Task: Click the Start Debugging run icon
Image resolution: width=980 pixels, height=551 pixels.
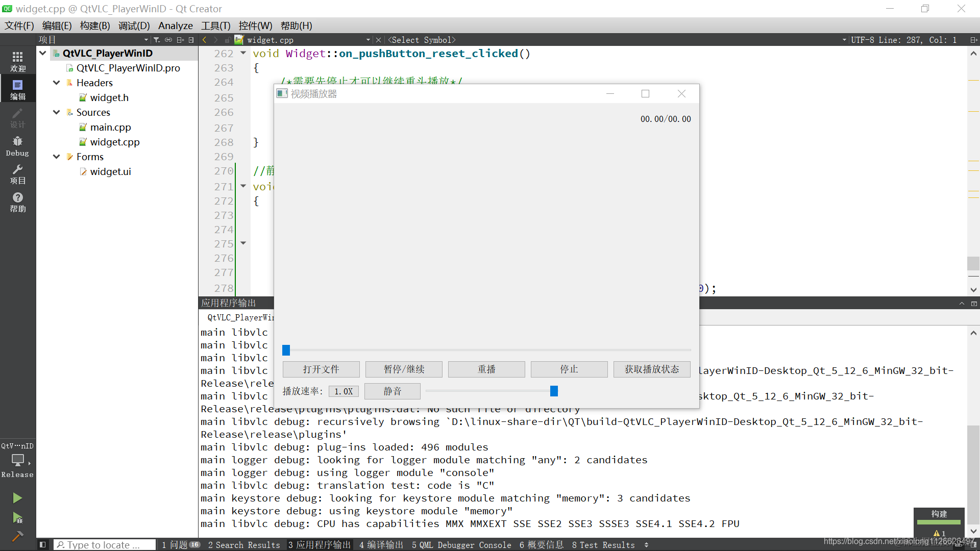Action: tap(17, 518)
